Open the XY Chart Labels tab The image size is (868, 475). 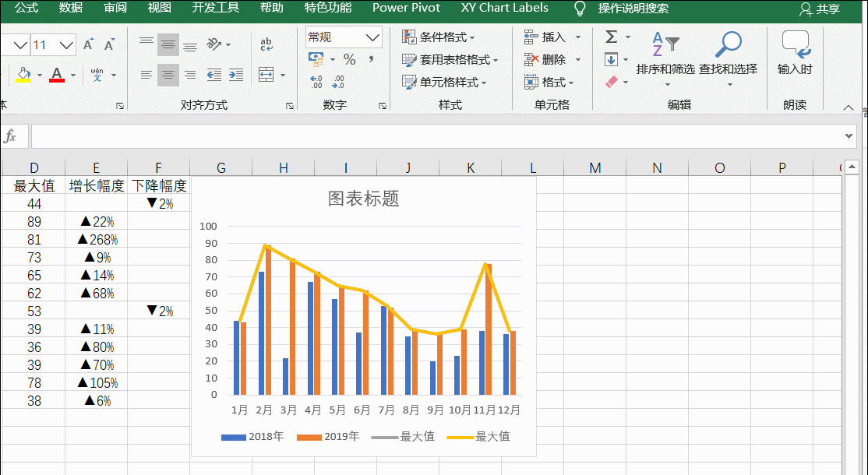click(505, 8)
